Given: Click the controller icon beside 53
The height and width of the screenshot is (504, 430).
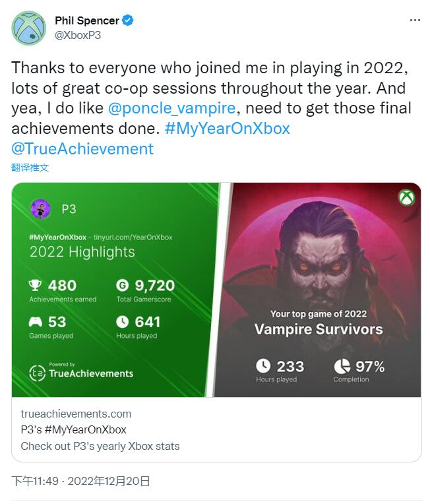Looking at the screenshot, I should click(x=36, y=322).
